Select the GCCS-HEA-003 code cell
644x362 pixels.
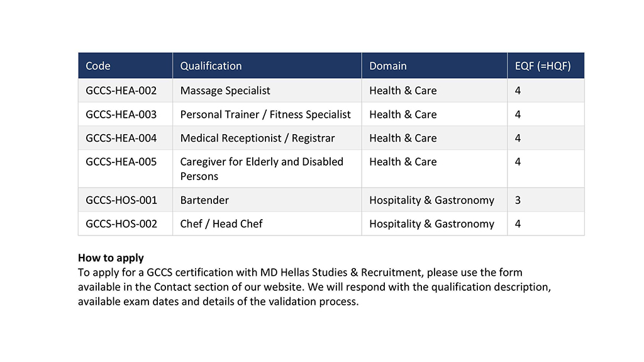tap(121, 115)
